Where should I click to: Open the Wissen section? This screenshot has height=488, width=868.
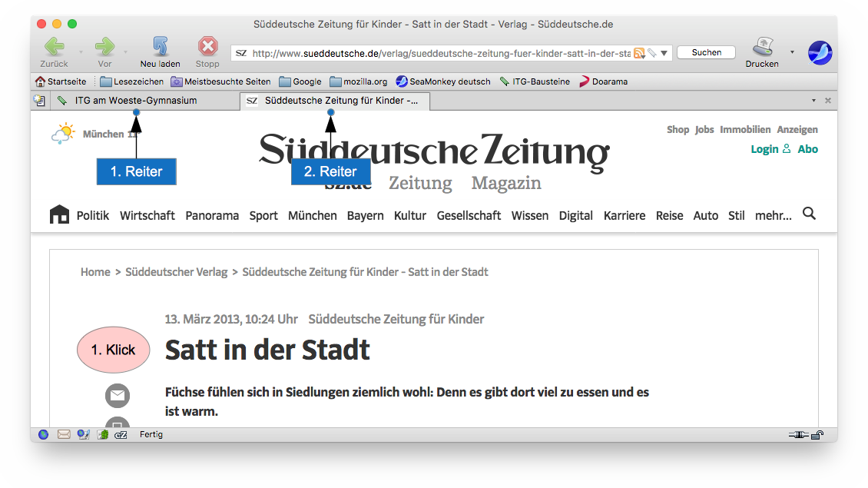coord(530,215)
